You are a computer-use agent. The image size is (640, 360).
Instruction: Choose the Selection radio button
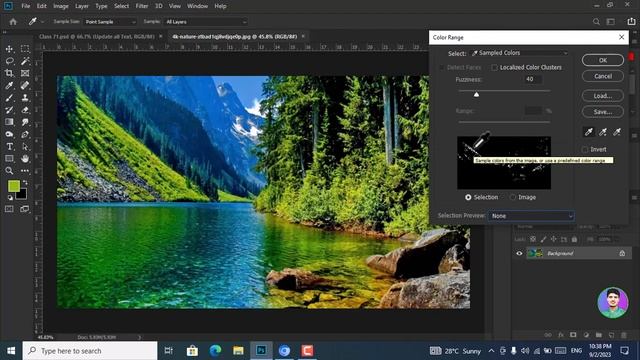pyautogui.click(x=468, y=197)
